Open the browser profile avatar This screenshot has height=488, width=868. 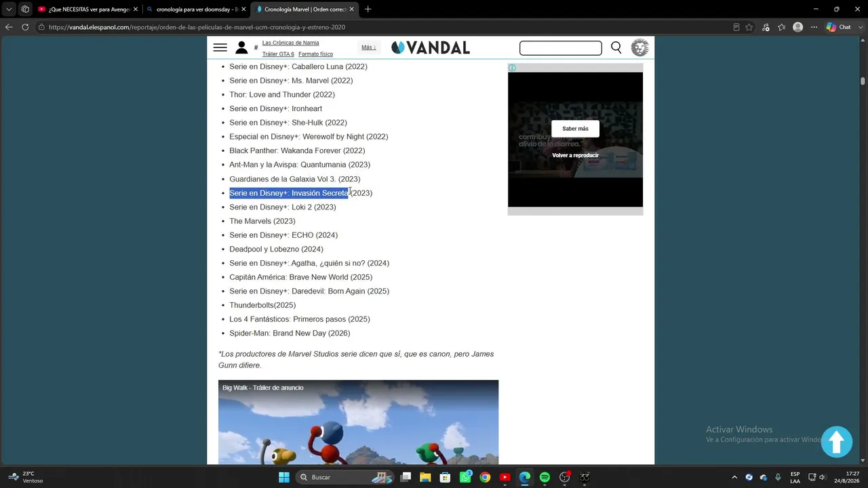tap(798, 27)
